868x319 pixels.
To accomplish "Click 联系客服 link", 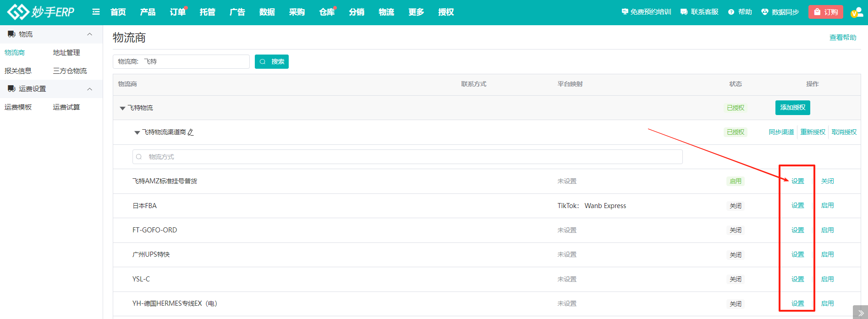I will (x=699, y=12).
